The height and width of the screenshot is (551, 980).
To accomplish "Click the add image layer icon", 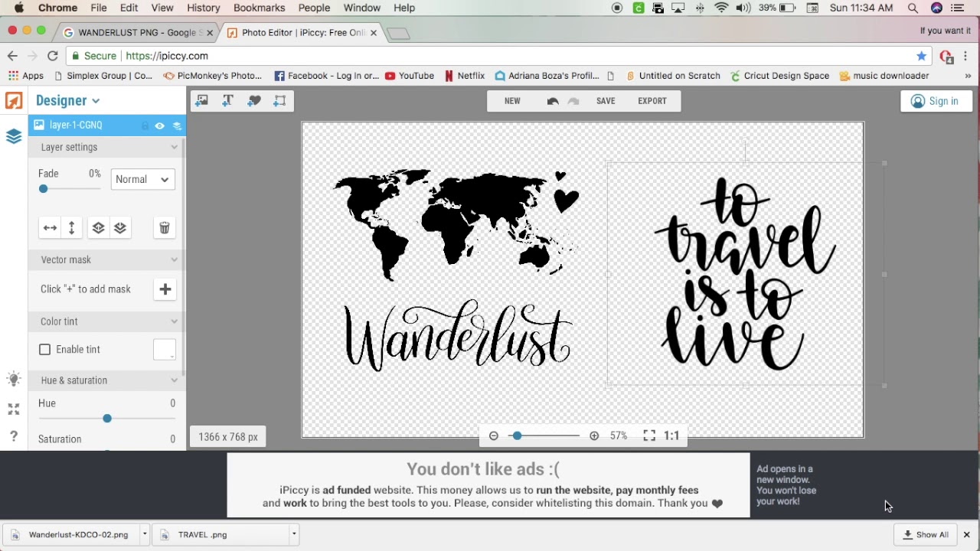I will tap(202, 101).
